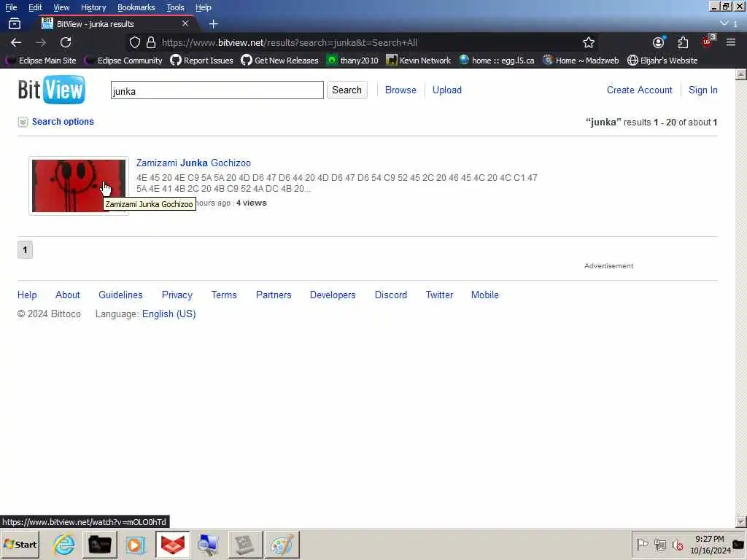Open the Elijahr's Website bookmark
This screenshot has width=747, height=560.
tap(662, 61)
